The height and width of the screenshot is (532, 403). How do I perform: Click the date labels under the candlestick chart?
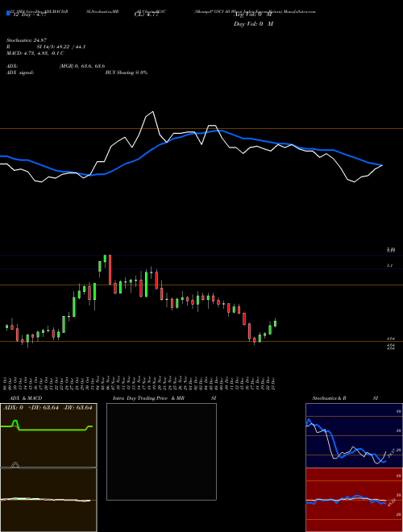coord(139,383)
